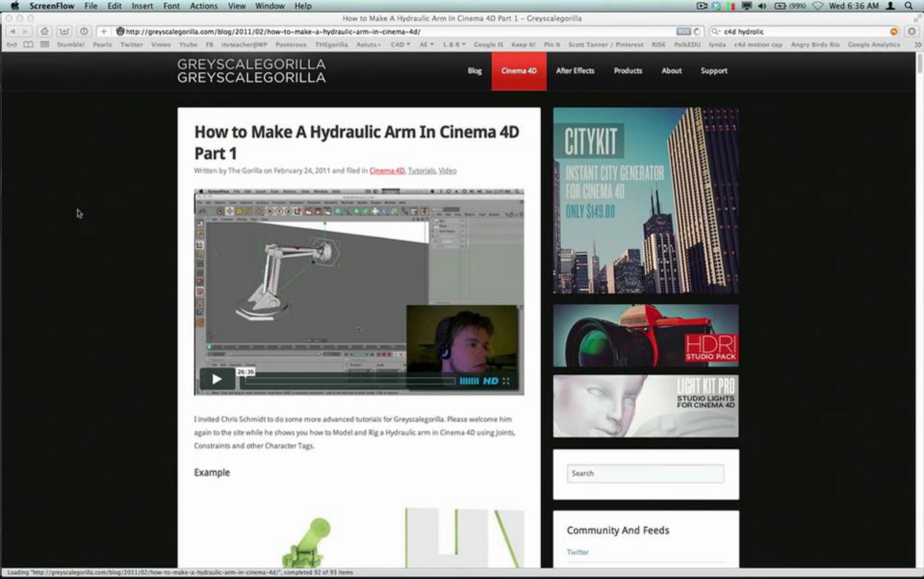The height and width of the screenshot is (579, 924).
Task: Open the About navigation tab
Action: [x=671, y=71]
